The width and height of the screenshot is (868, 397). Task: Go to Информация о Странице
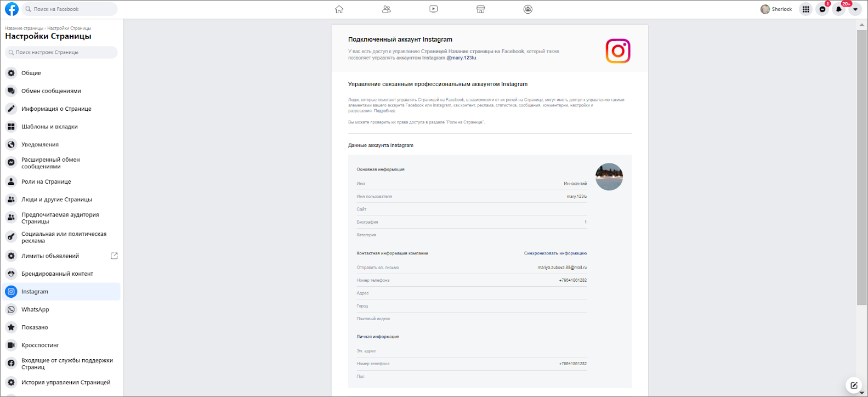(x=61, y=109)
